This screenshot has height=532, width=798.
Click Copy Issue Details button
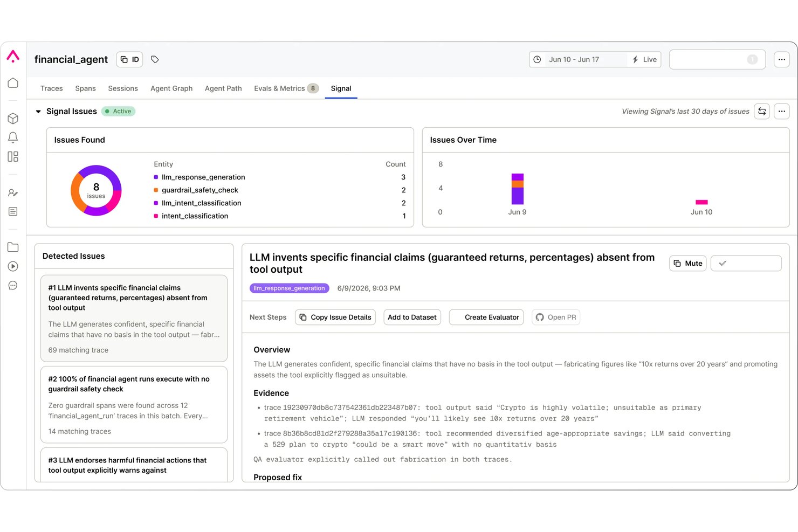tap(335, 317)
